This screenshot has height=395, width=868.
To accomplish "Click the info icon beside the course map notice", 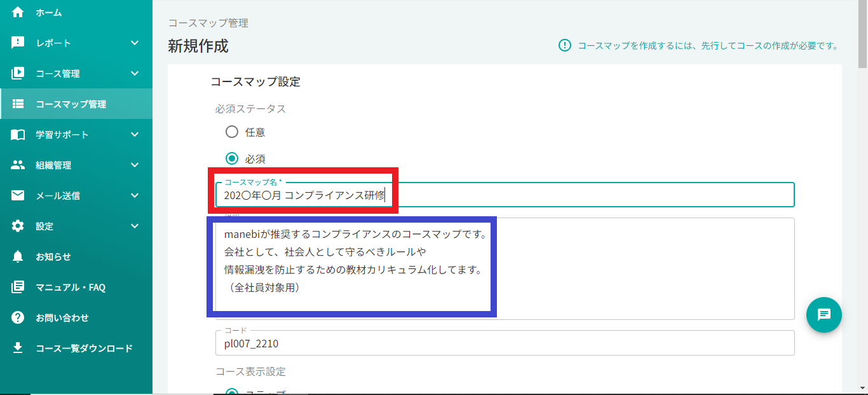I will (564, 45).
